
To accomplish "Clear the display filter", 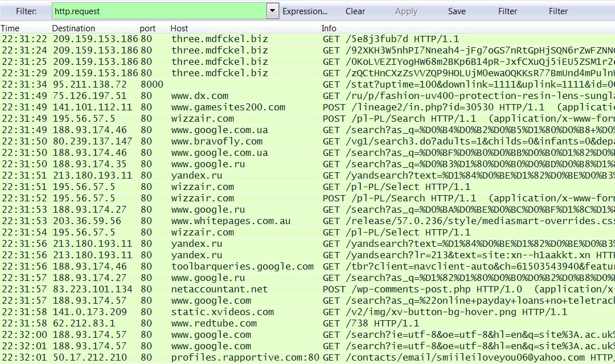I will [355, 11].
